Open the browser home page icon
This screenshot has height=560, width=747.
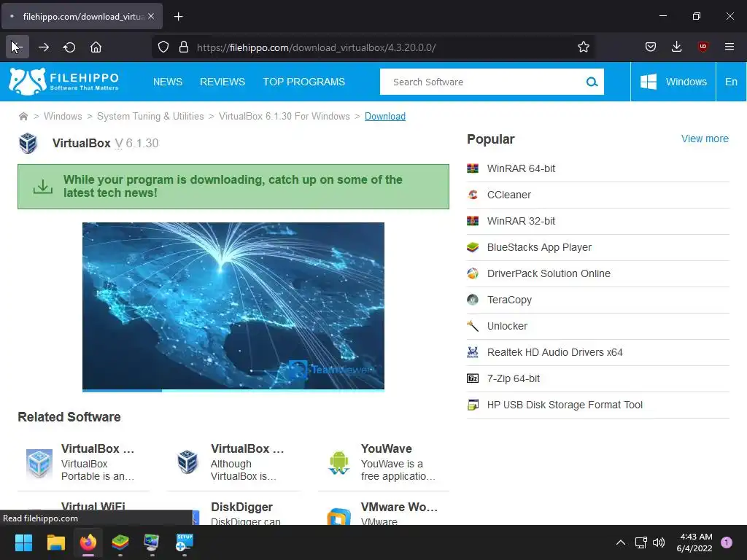coord(96,47)
